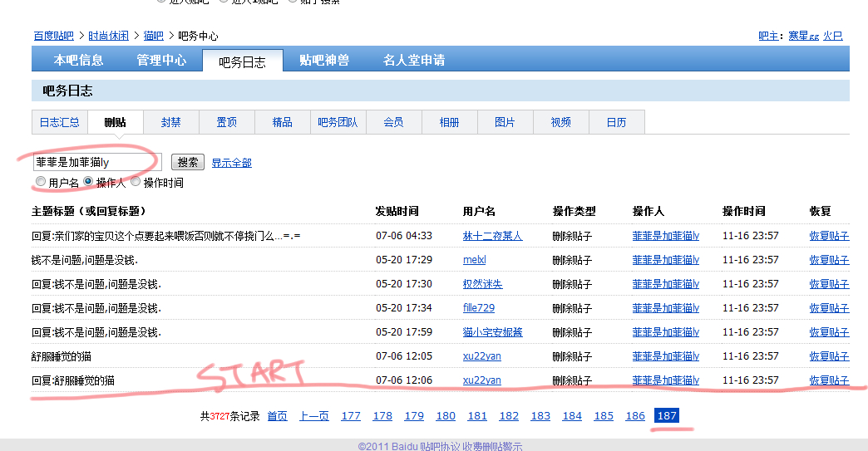This screenshot has width=868, height=451.
Task: Go to page 184
Action: coord(572,415)
